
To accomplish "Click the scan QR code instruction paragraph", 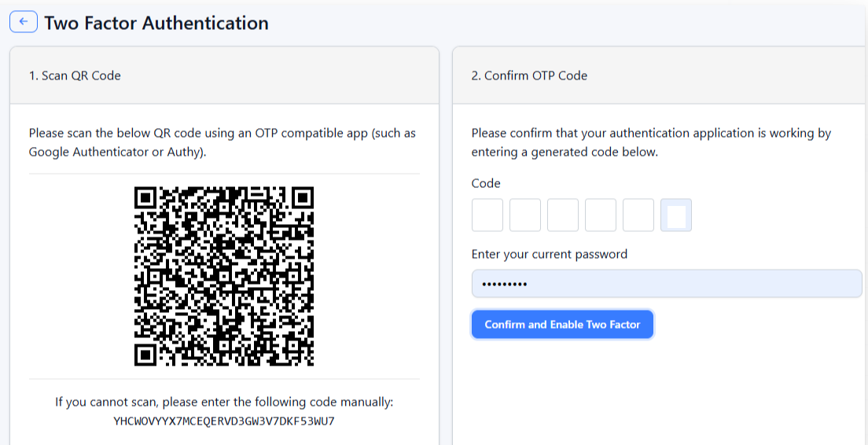I will (x=223, y=142).
